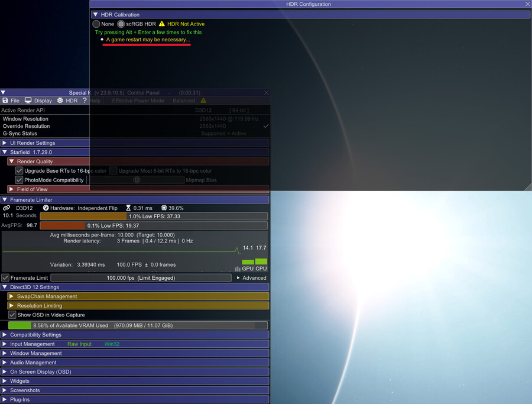Click the Raw Input label

click(x=79, y=344)
